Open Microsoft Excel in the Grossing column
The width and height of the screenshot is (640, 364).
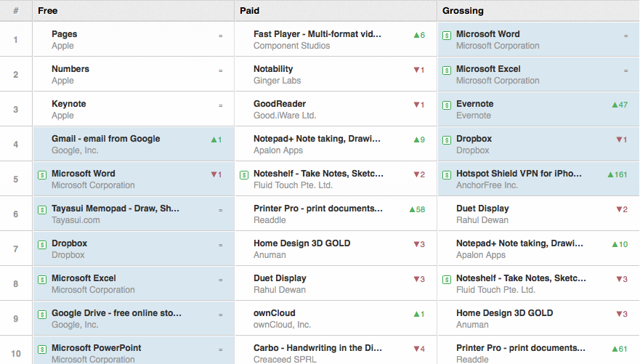click(488, 68)
